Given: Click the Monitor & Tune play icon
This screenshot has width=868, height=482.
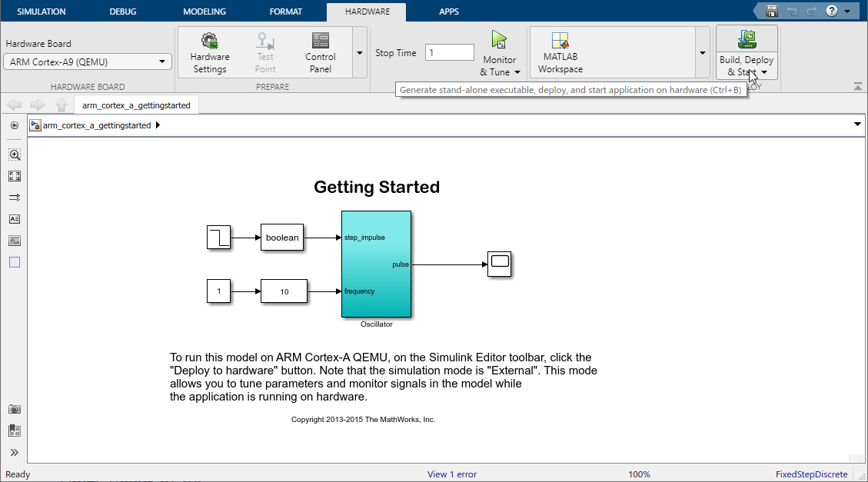Looking at the screenshot, I should [499, 40].
